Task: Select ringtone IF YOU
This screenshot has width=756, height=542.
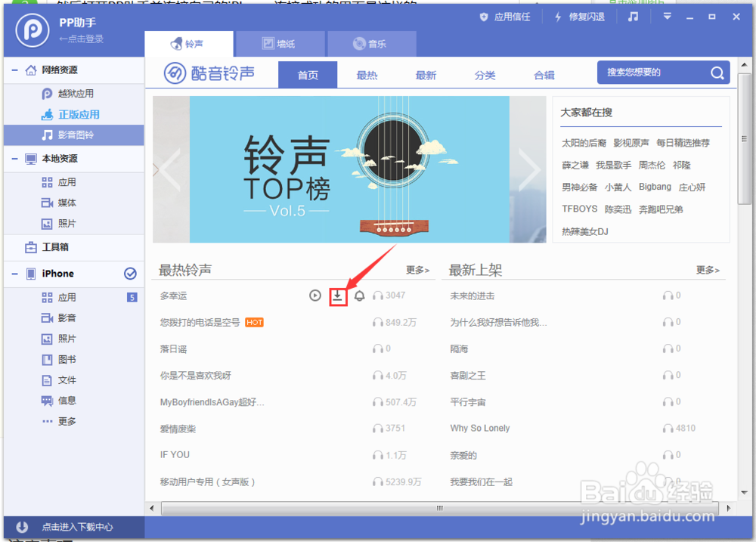Action: [x=175, y=455]
